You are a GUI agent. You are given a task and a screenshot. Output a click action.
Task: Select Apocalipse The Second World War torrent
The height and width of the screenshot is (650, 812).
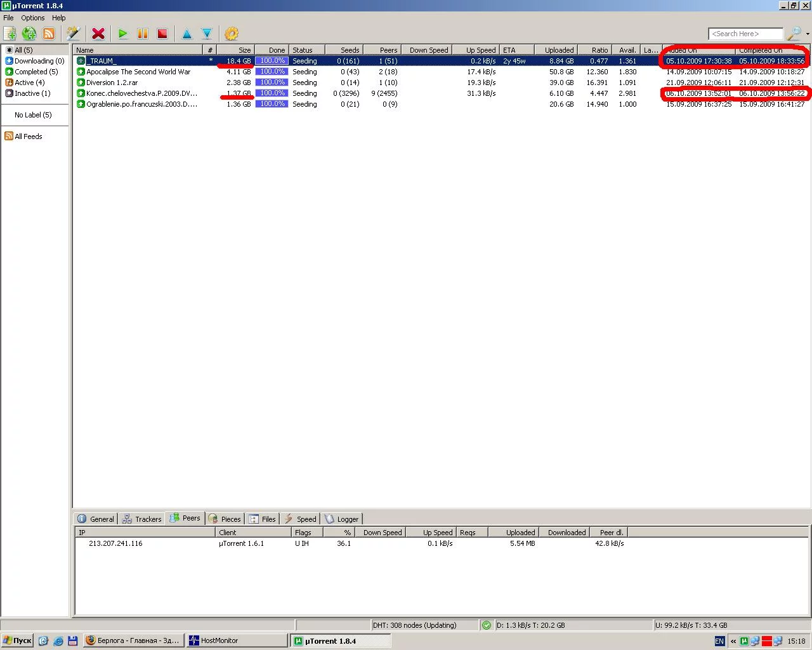click(442, 72)
